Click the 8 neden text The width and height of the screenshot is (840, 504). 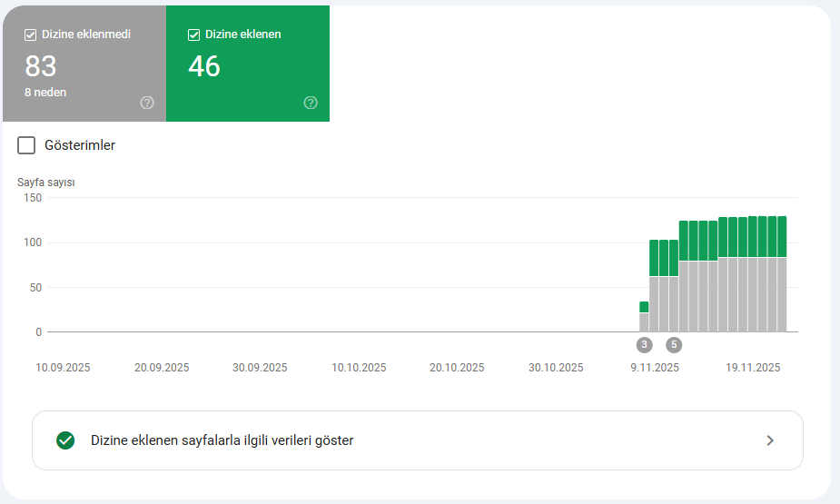(x=45, y=92)
